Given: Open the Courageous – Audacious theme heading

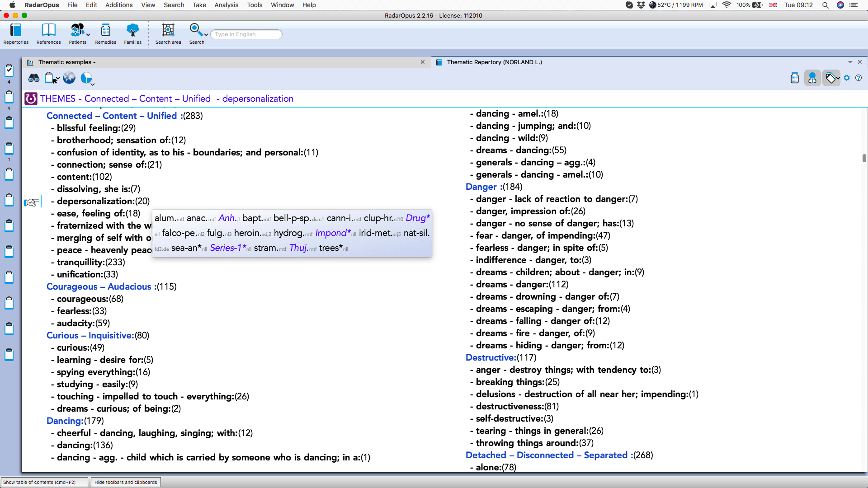Looking at the screenshot, I should pos(102,286).
